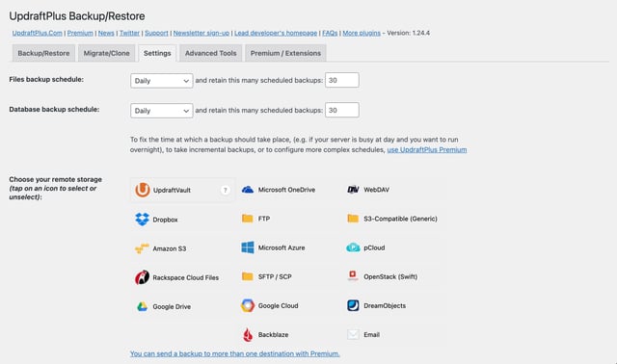The image size is (617, 364).
Task: Pick the pCloud icon
Action: [353, 247]
